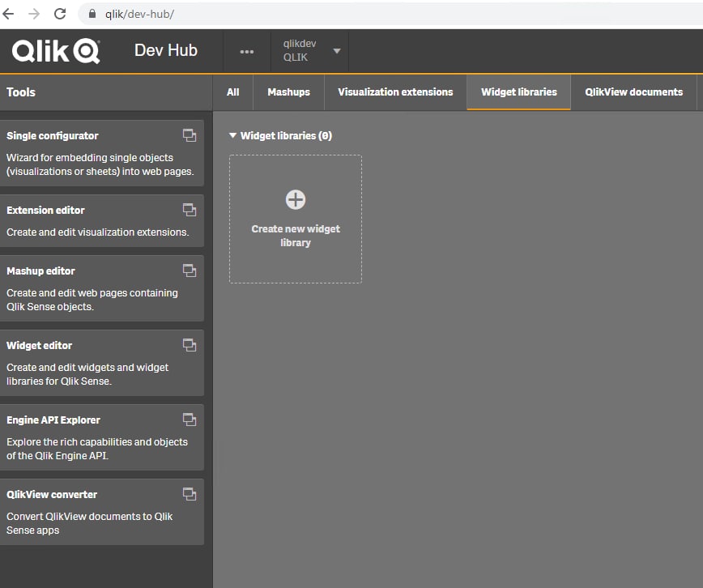Click the Tools panel heading
This screenshot has width=703, height=588.
(20, 92)
